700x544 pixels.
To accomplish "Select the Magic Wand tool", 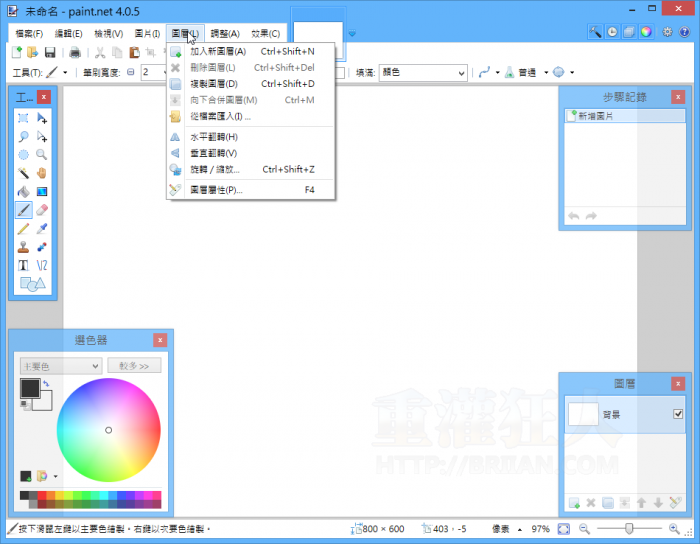I will tap(23, 173).
